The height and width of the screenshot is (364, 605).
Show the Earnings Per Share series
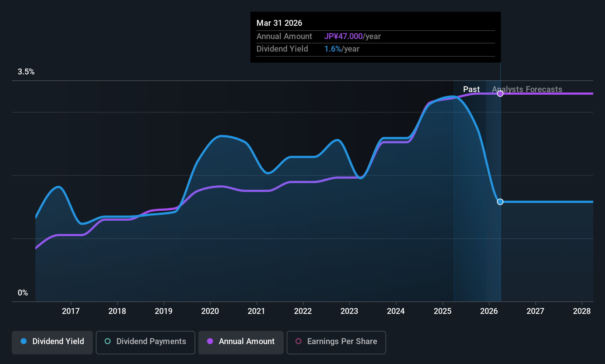click(336, 342)
